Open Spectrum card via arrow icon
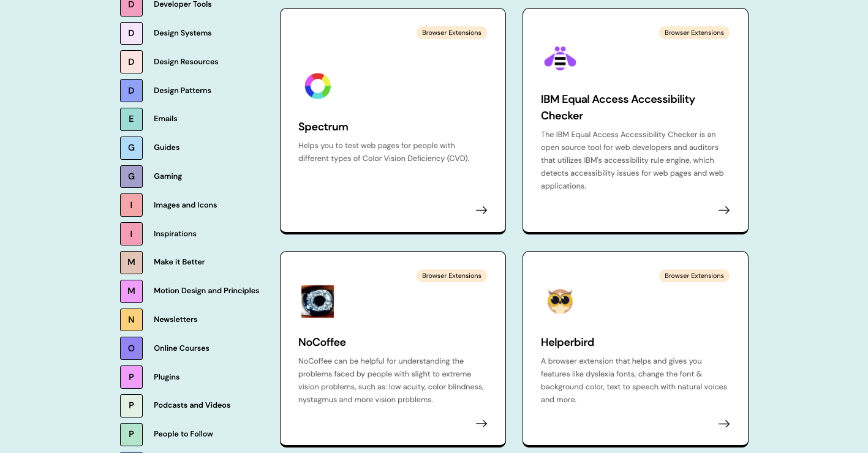 point(481,210)
